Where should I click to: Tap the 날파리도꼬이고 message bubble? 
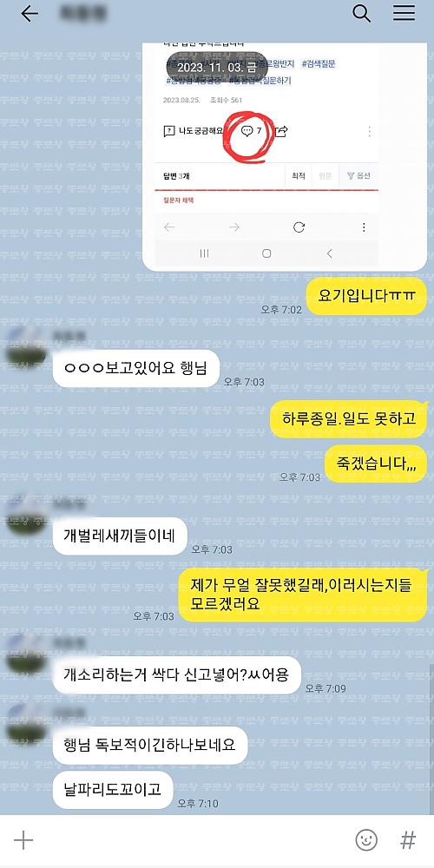(113, 789)
